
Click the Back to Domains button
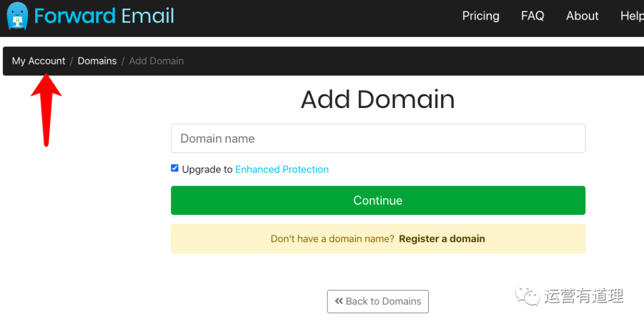pyautogui.click(x=378, y=301)
